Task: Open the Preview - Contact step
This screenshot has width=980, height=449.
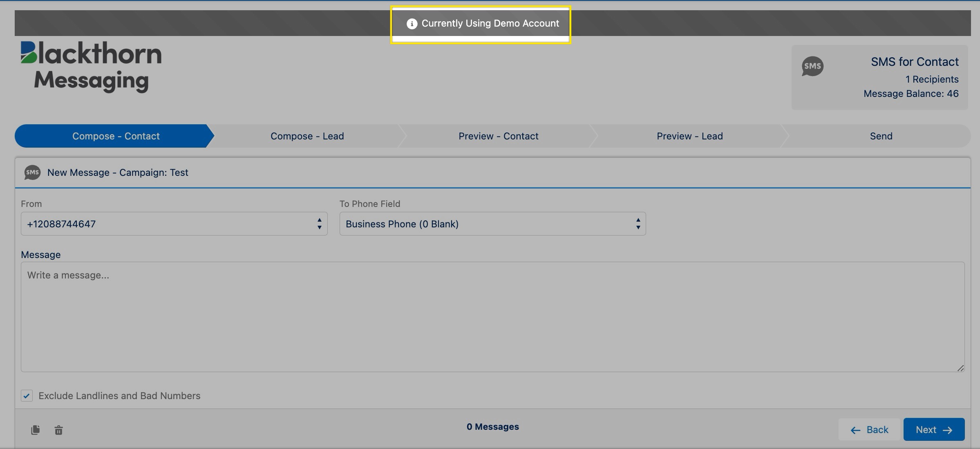Action: 498,136
